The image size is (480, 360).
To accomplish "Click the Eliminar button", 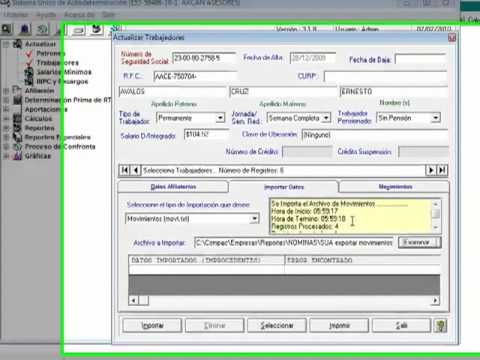I will click(x=214, y=325).
